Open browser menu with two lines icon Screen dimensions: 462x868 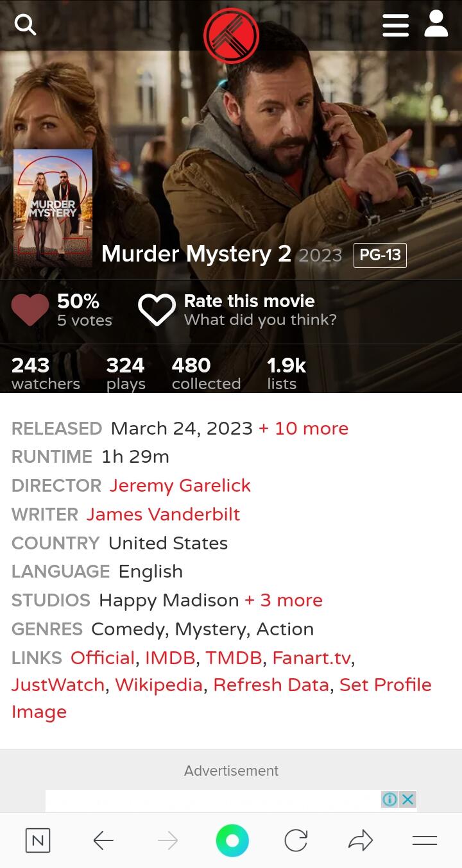click(424, 840)
